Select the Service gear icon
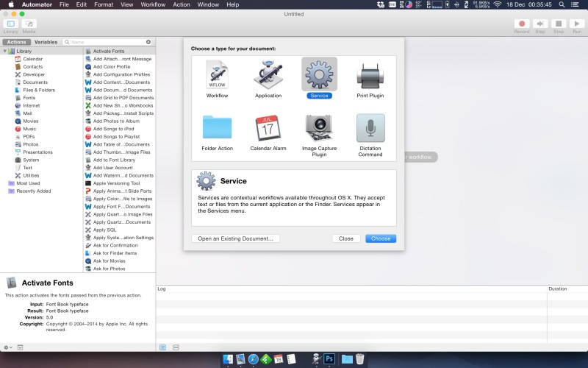 [x=319, y=74]
